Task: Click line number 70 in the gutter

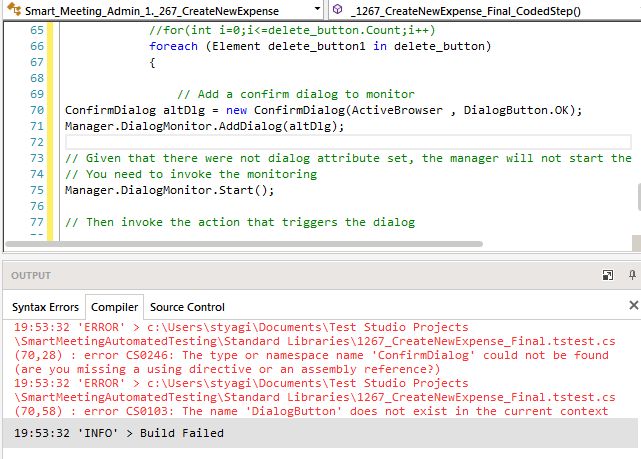Action: click(x=38, y=110)
